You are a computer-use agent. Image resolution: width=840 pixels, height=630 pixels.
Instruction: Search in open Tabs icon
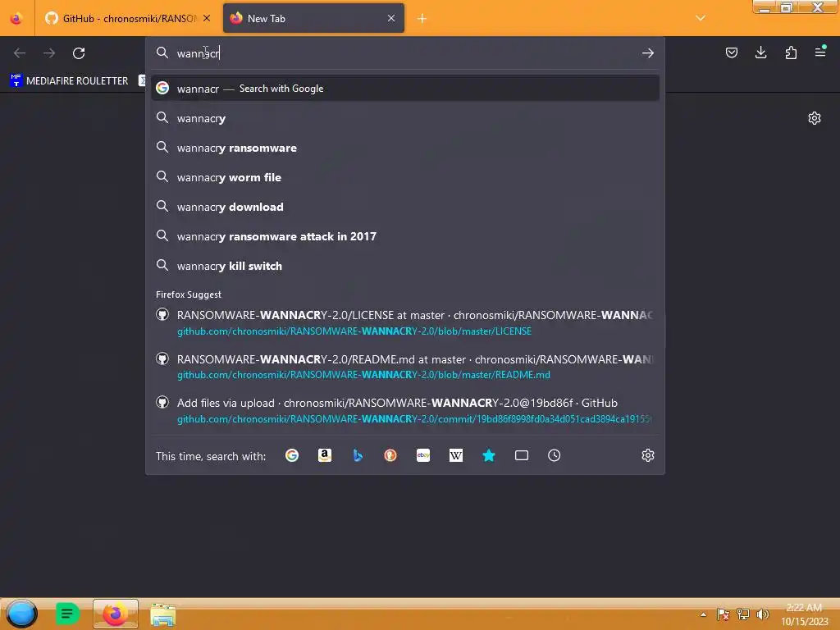[x=521, y=455]
